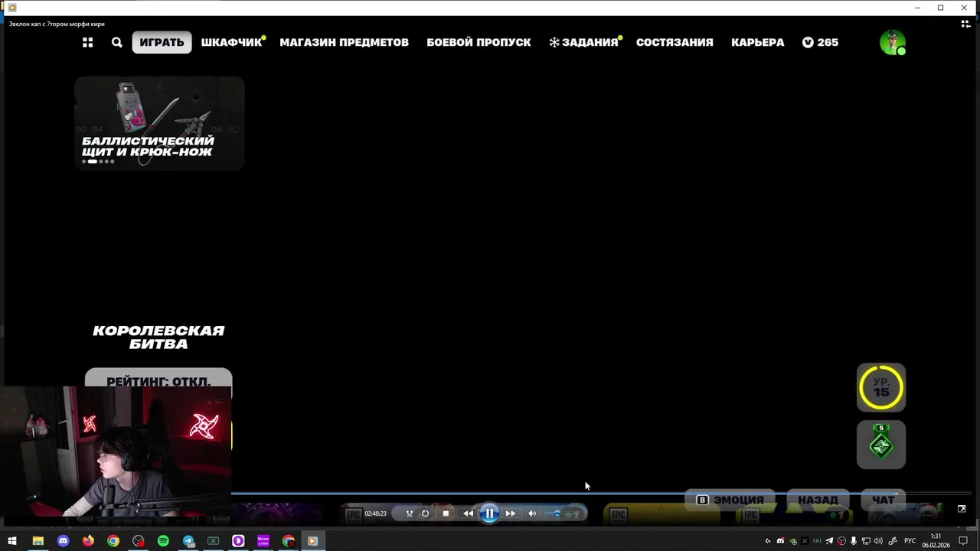Open the Баллистический щит news thumbnail
The width and height of the screenshot is (980, 551).
coord(159,123)
